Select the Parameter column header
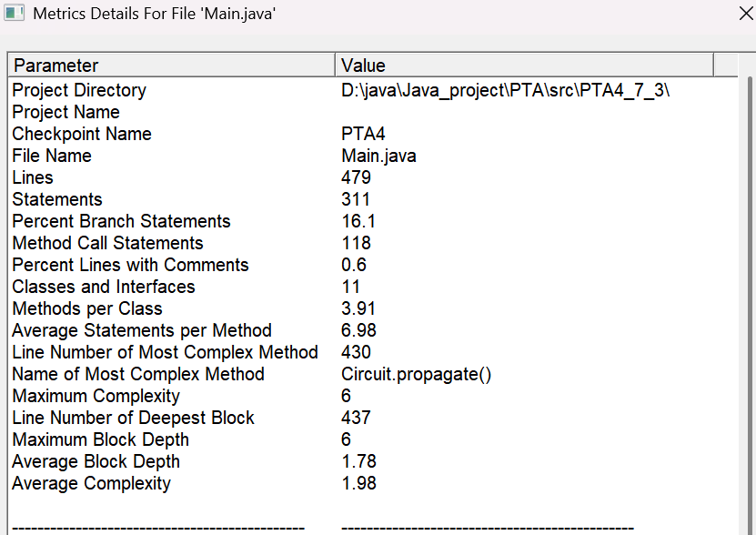 pyautogui.click(x=172, y=66)
